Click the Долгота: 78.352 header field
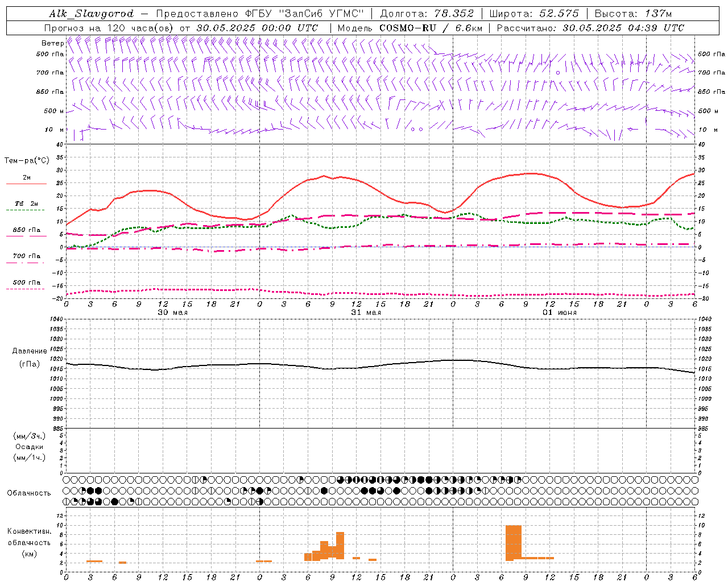This screenshot has width=728, height=582. click(427, 14)
